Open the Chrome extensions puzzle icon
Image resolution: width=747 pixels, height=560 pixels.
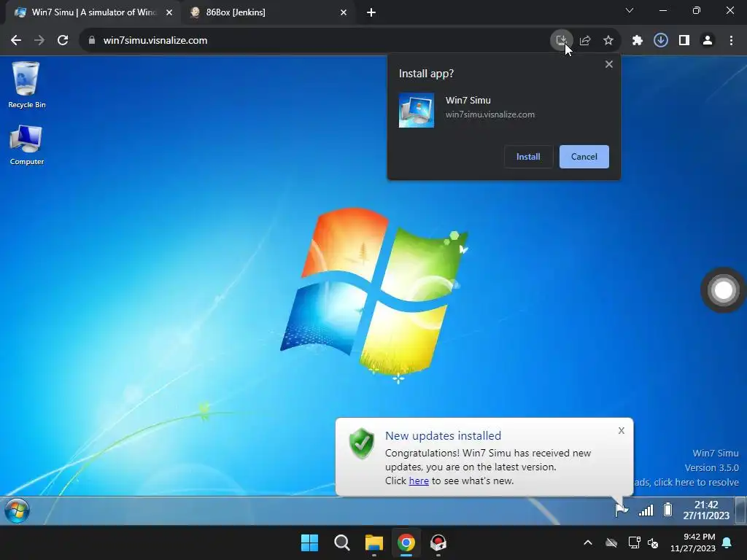638,41
